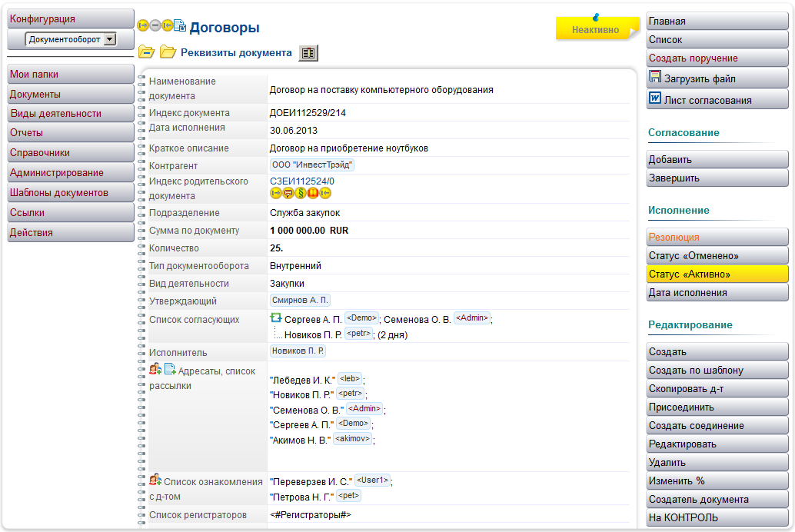Open the comment bubble icon under СЗЕИ112524/0
Image resolution: width=795 pixels, height=532 pixels.
click(288, 193)
